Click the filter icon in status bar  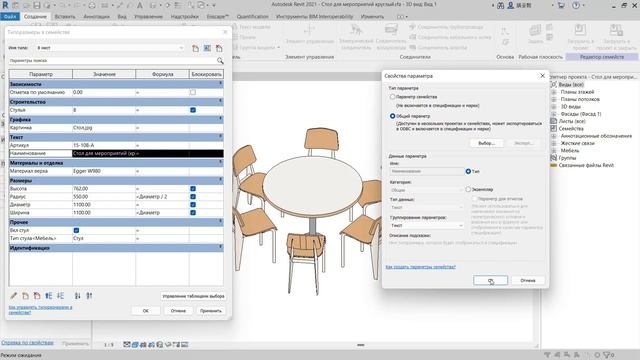[x=608, y=355]
